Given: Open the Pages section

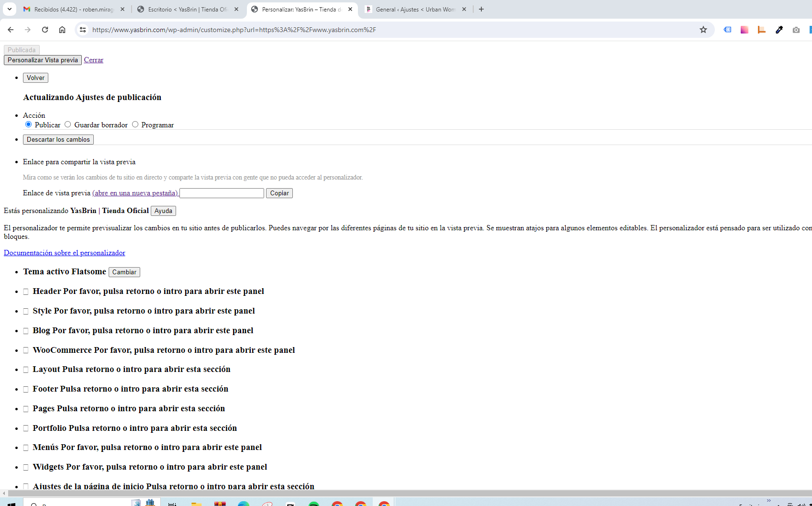Looking at the screenshot, I should click(x=129, y=408).
